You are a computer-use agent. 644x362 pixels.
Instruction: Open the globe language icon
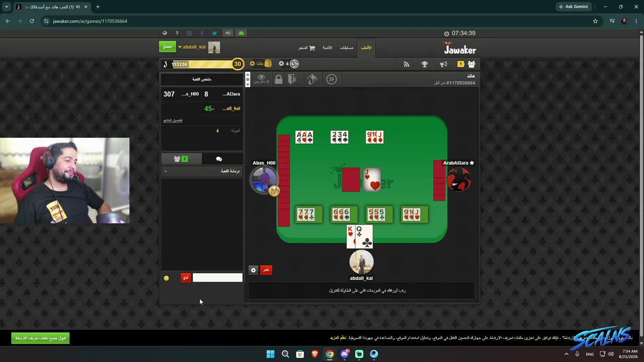point(165,33)
